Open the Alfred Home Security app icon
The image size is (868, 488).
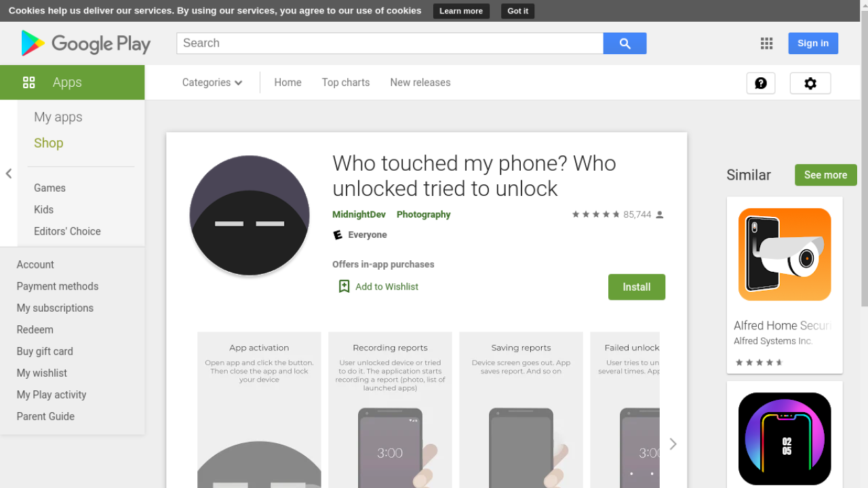coord(785,254)
